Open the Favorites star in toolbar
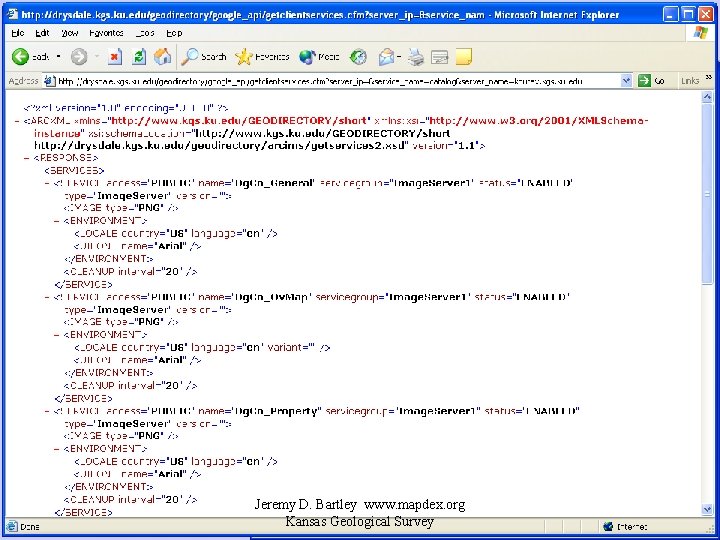The height and width of the screenshot is (540, 720). click(243, 57)
